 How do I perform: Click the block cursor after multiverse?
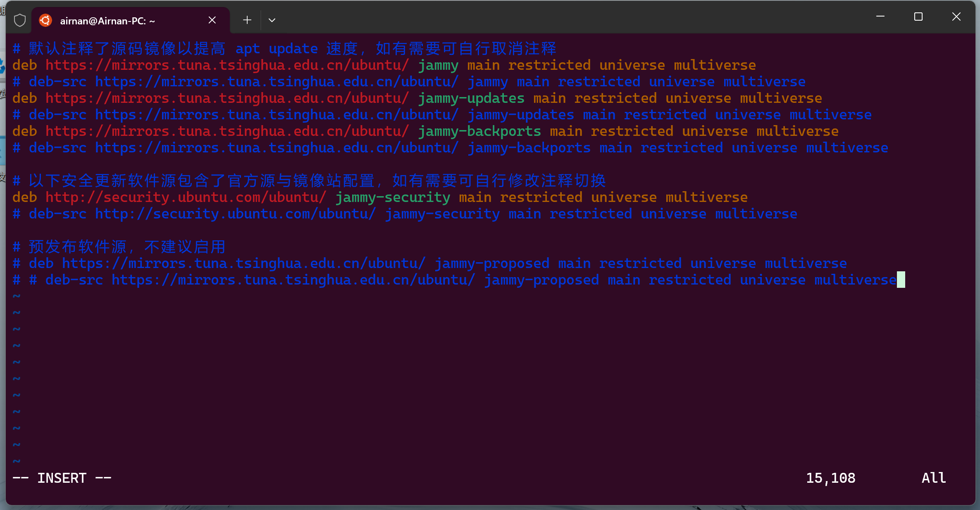click(x=901, y=280)
